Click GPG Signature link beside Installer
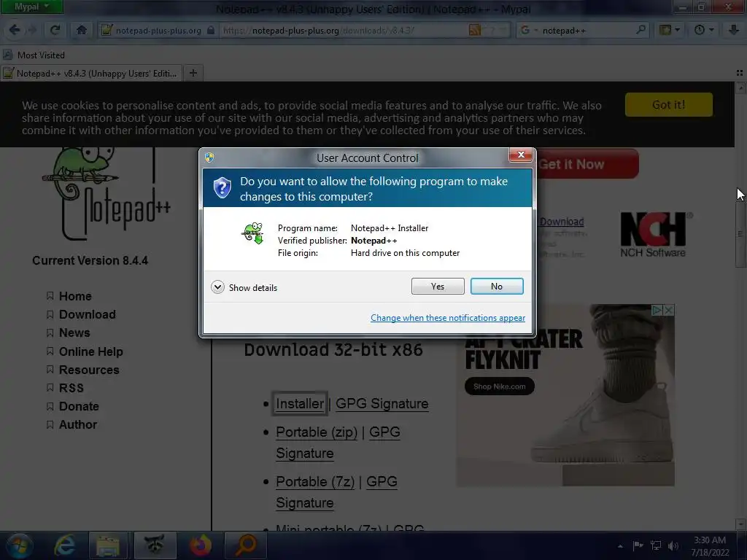 [x=382, y=403]
